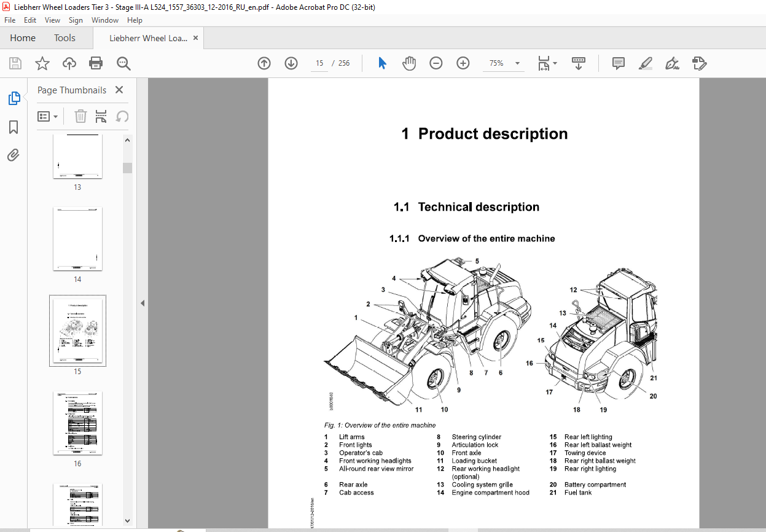Open the Help menu
766x532 pixels.
pos(135,20)
